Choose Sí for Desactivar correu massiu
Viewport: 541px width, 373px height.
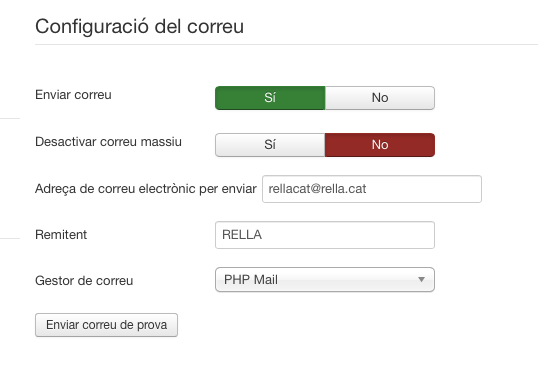click(270, 145)
